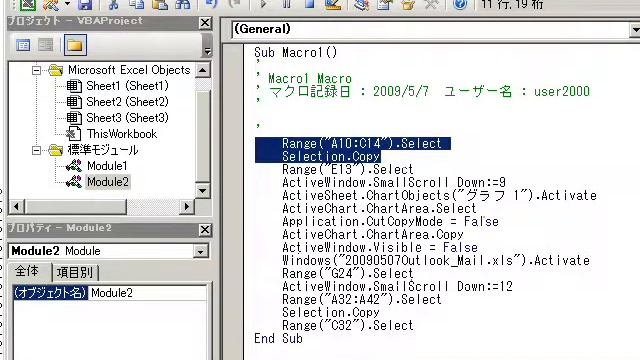Open Project panel toolbar options chevron
Viewport: 640px width, 360px height.
pos(207,46)
